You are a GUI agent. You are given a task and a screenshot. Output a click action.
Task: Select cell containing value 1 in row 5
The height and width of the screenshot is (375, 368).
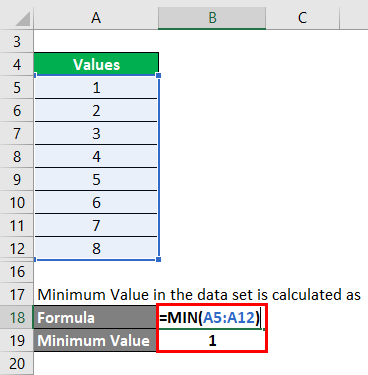pos(96,87)
